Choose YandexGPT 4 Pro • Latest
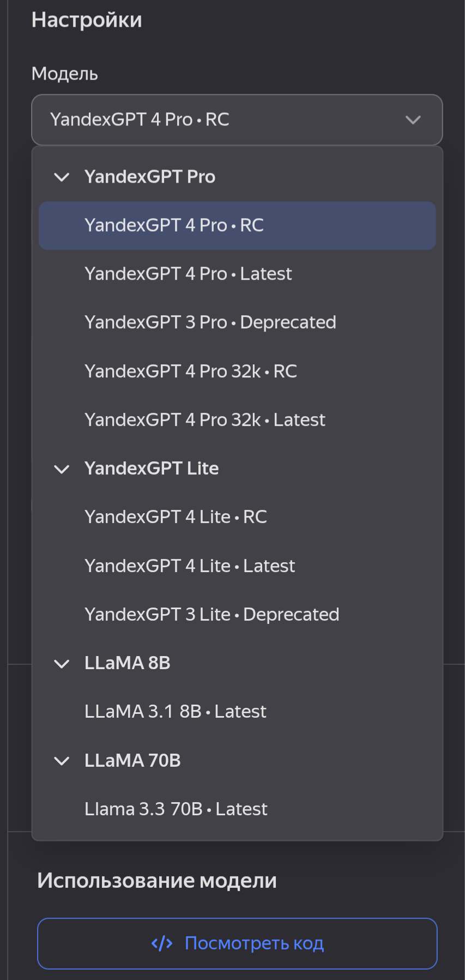This screenshot has height=980, width=465. click(x=237, y=274)
